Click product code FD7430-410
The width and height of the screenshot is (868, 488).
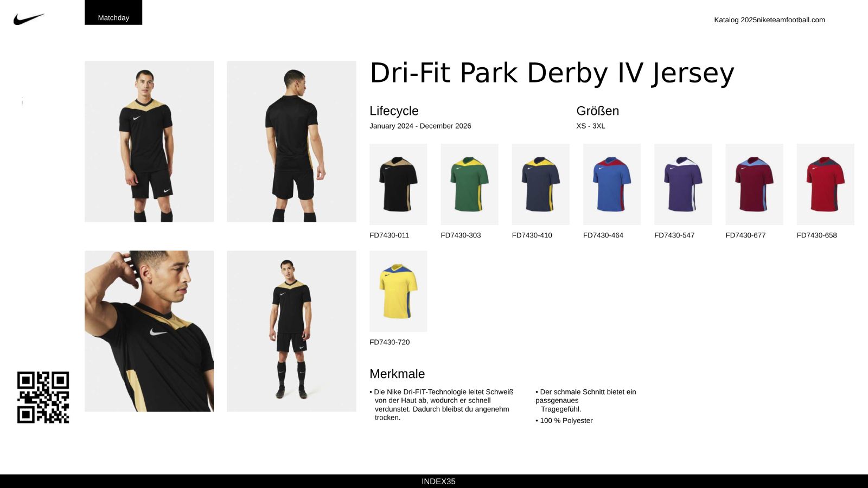pyautogui.click(x=532, y=235)
